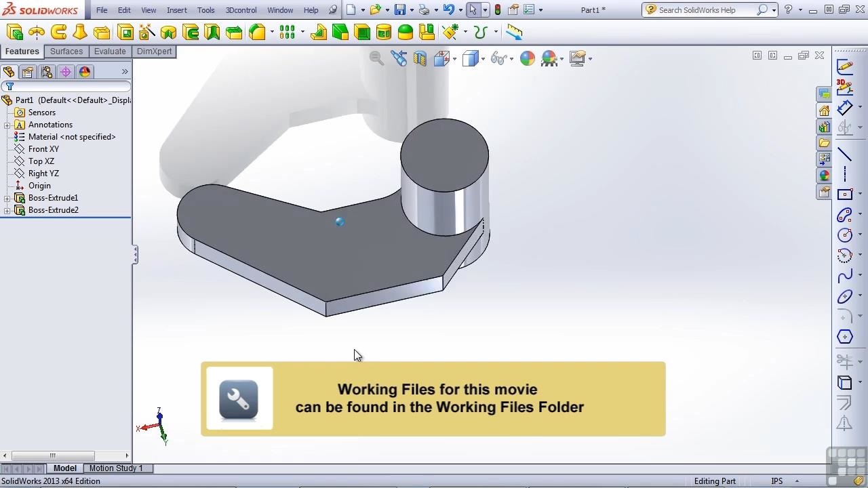This screenshot has height=488, width=868.
Task: Start Instant3D ruler tool
Action: 514,32
